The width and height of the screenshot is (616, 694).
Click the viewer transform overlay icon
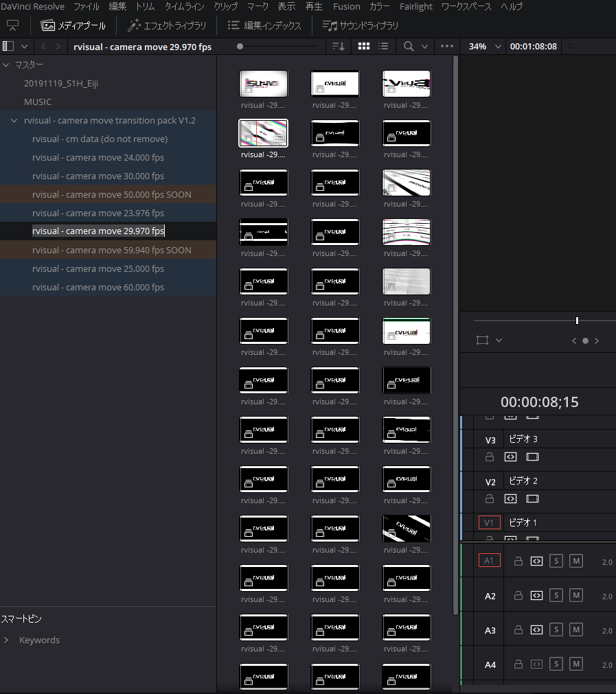[x=482, y=340]
